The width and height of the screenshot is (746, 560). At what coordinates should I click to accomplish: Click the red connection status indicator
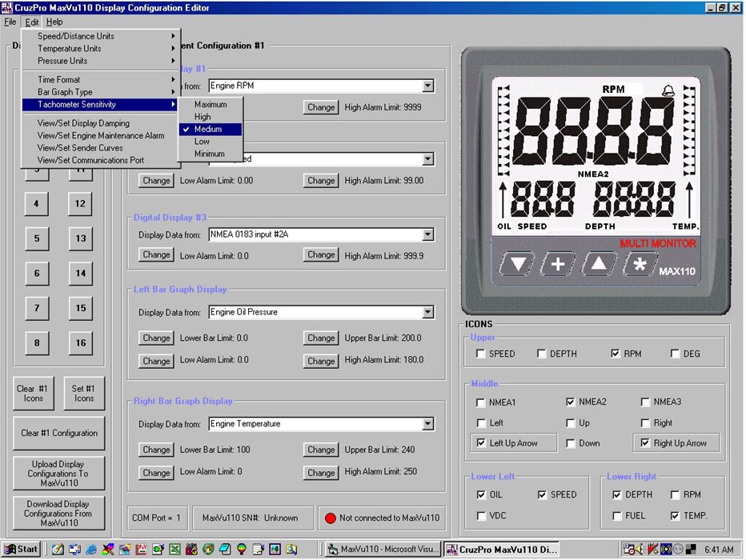(x=331, y=518)
